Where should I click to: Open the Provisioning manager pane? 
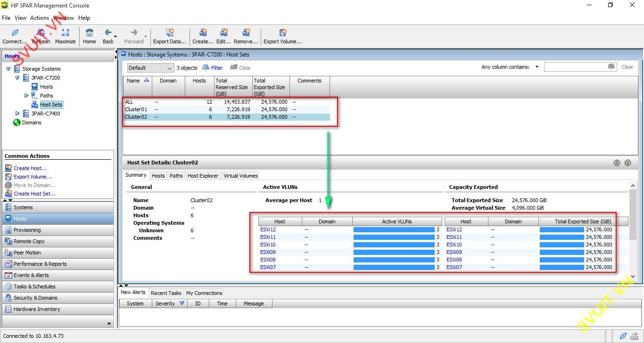58,230
